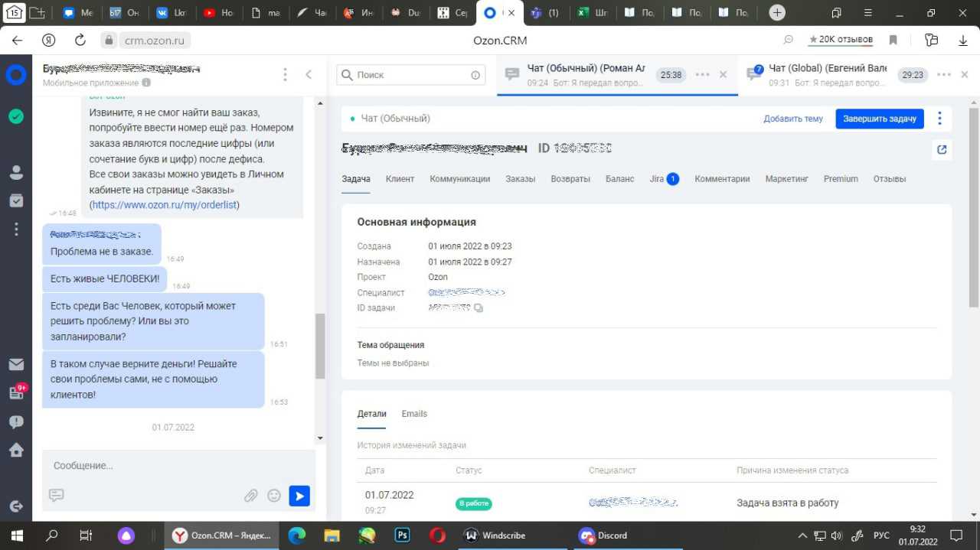Open the tasks checklist icon in the sidebar
This screenshot has height=550, width=980.
(x=16, y=200)
